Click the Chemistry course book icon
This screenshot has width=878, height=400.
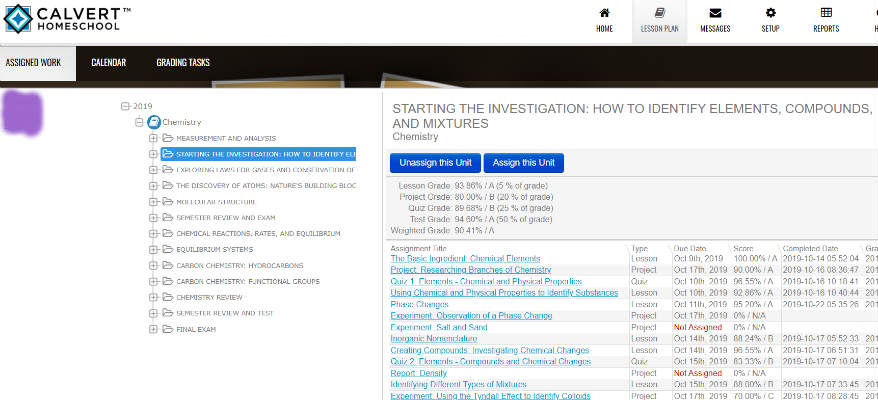153,122
